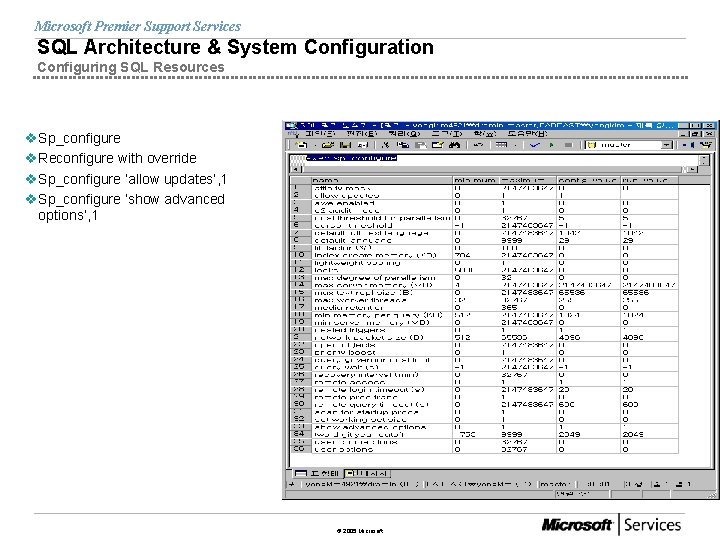This screenshot has width=720, height=540.
Task: Open the Window menu marked (W)
Action: [485, 134]
